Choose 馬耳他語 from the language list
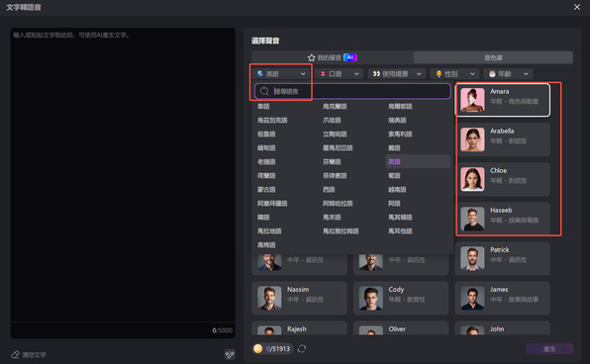 [400, 230]
